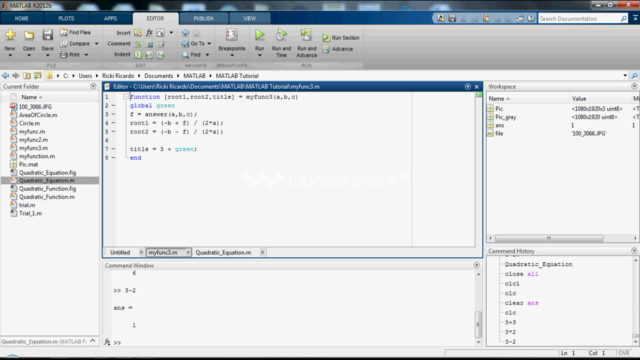Click the back navigation arrow icon
This screenshot has width=640, height=360.
[x=5, y=76]
